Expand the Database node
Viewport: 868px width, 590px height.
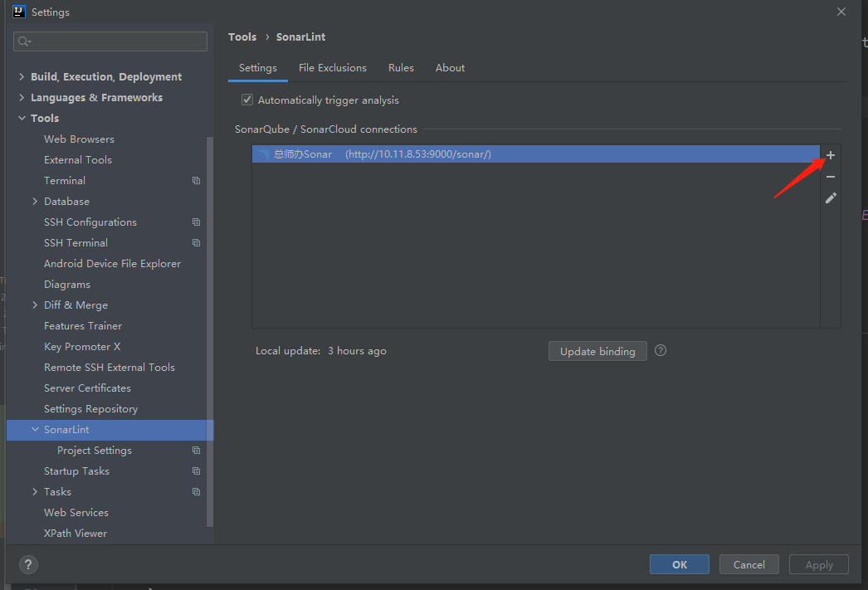coord(35,202)
